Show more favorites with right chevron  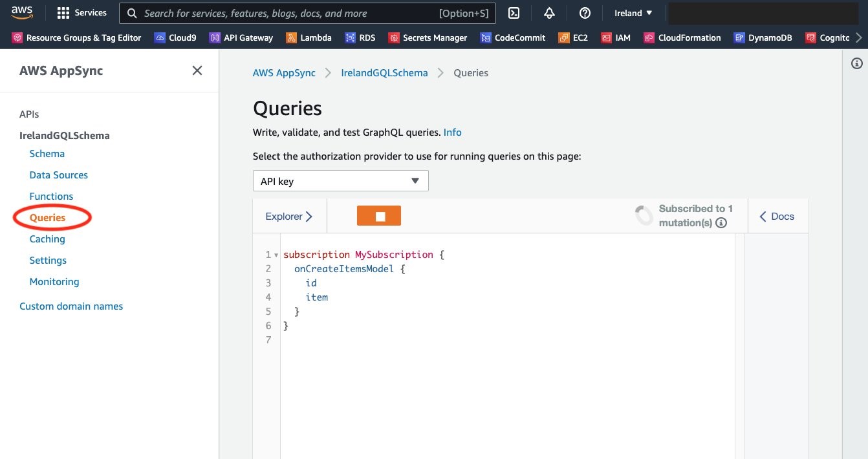point(859,37)
